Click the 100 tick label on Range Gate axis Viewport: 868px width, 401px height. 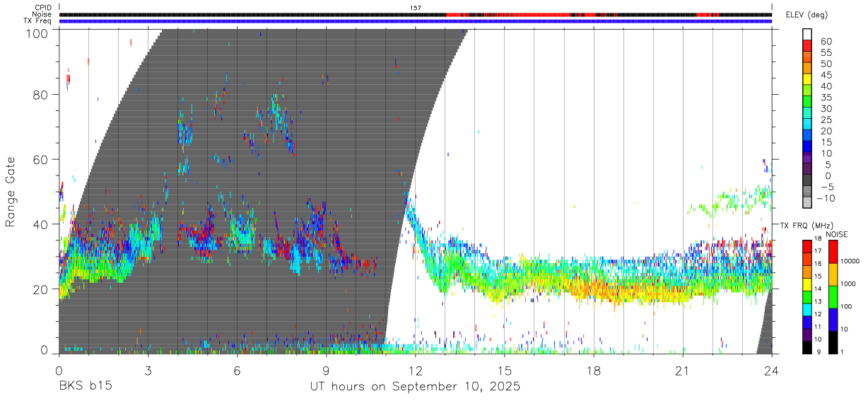[x=37, y=32]
